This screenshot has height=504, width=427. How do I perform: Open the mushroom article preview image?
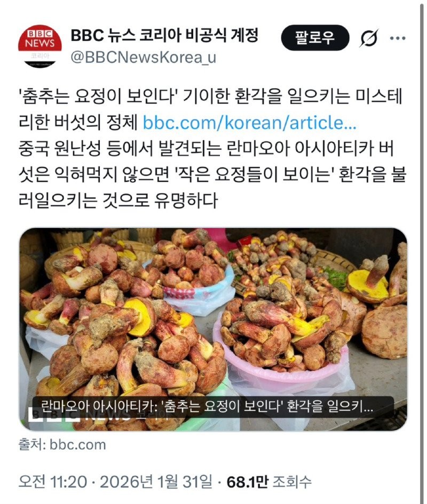[x=213, y=330]
